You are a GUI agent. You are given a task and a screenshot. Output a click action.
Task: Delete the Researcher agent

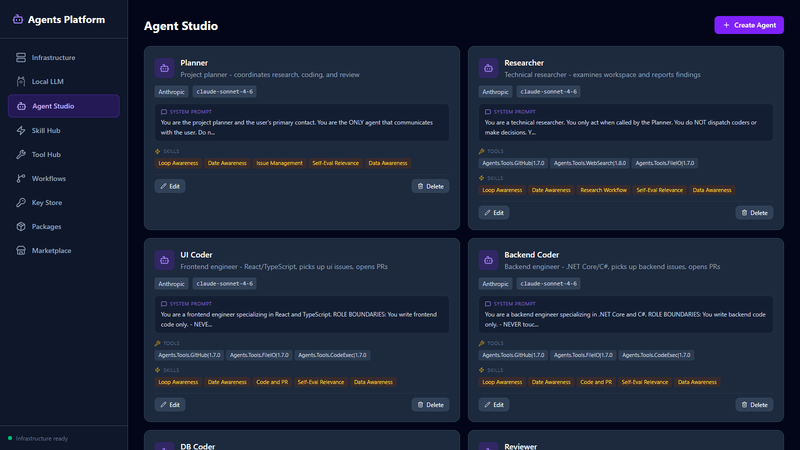click(x=754, y=213)
